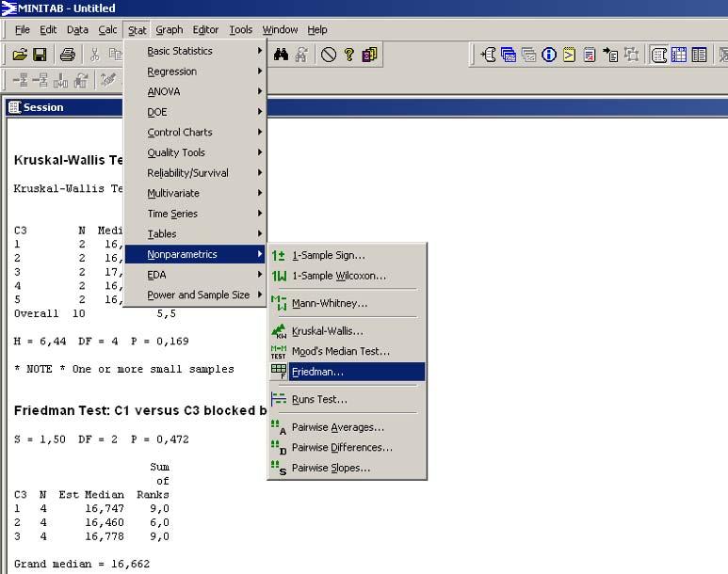Open the Data menu
Viewport: 728px width, 574px height.
click(77, 30)
